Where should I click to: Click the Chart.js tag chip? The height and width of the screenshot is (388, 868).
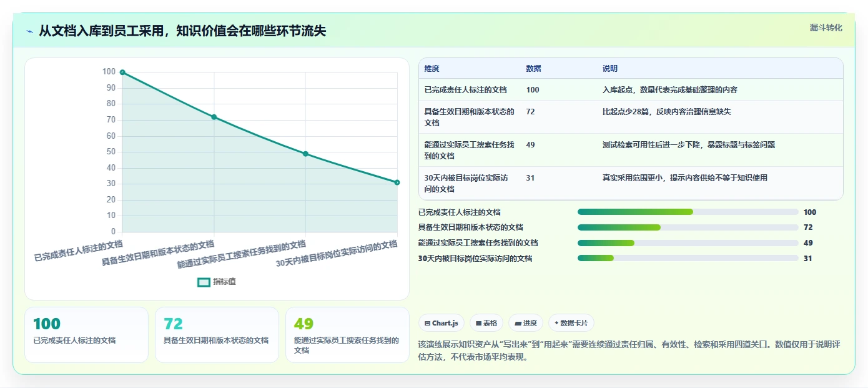(x=441, y=323)
